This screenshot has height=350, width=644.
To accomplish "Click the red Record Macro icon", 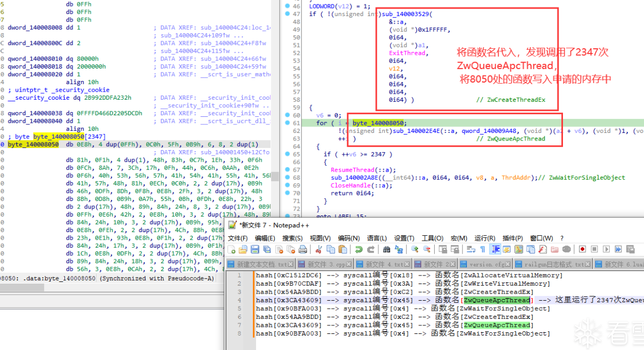I will pos(582,249).
